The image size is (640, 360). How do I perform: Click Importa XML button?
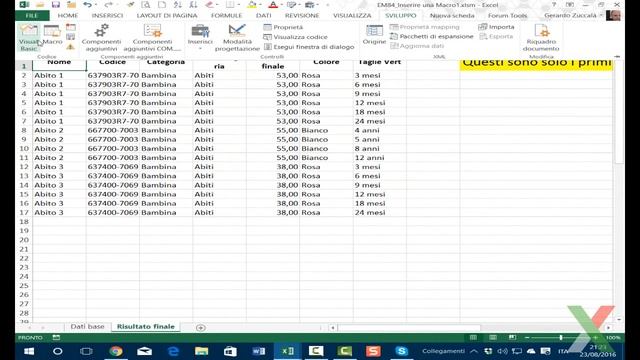(496, 27)
